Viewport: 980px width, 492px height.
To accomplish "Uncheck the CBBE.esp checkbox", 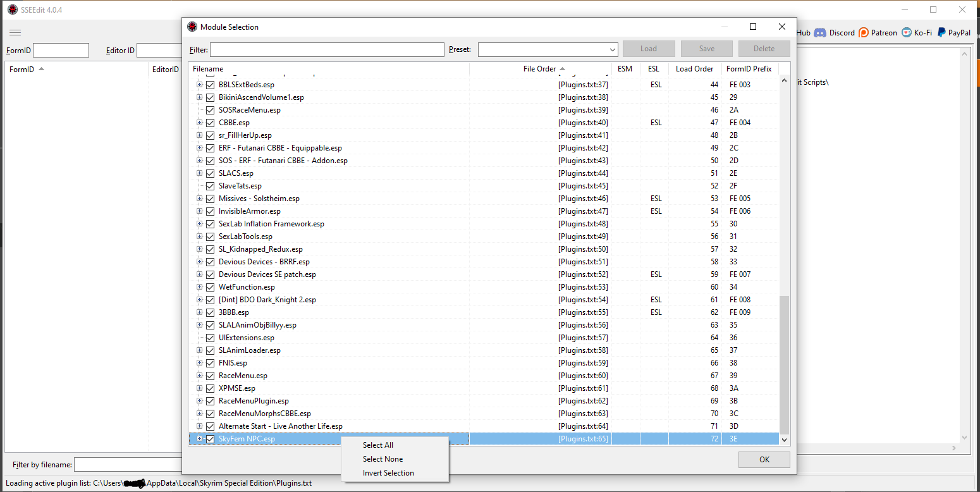I will pos(211,123).
